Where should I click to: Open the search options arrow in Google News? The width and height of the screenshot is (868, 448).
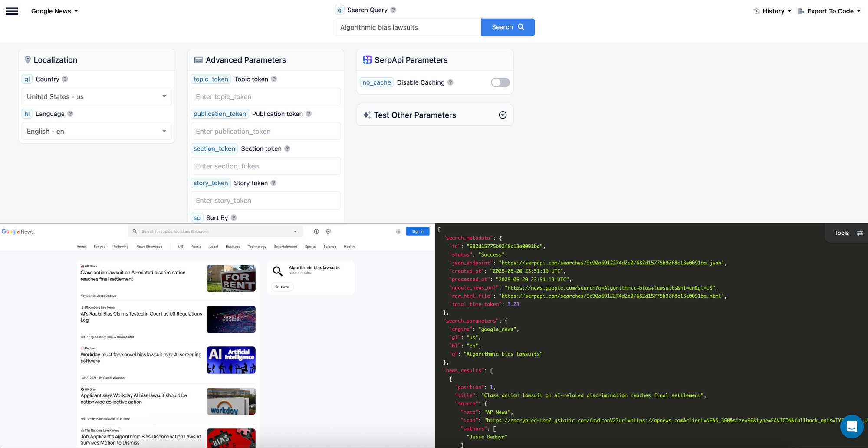[295, 231]
